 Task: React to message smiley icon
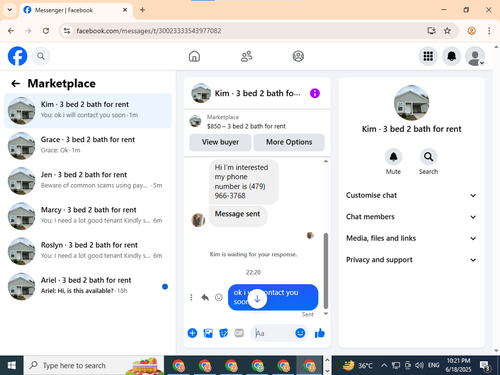coord(219,297)
